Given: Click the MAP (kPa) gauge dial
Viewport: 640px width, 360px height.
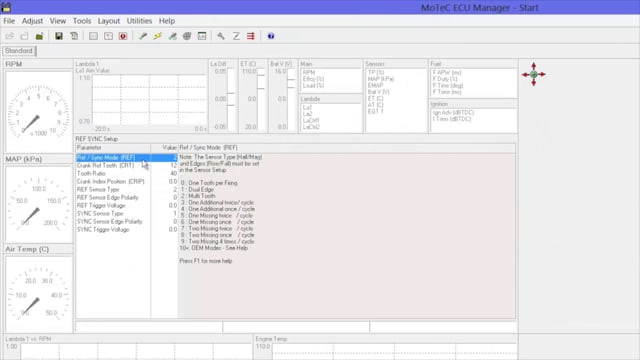Looking at the screenshot, I should 38,204.
